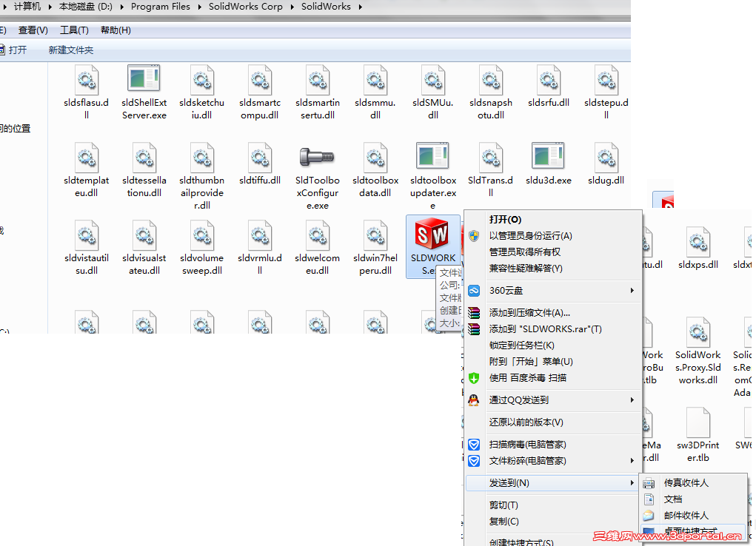Choose 添加到压缩文件(A)... entry

pyautogui.click(x=553, y=313)
